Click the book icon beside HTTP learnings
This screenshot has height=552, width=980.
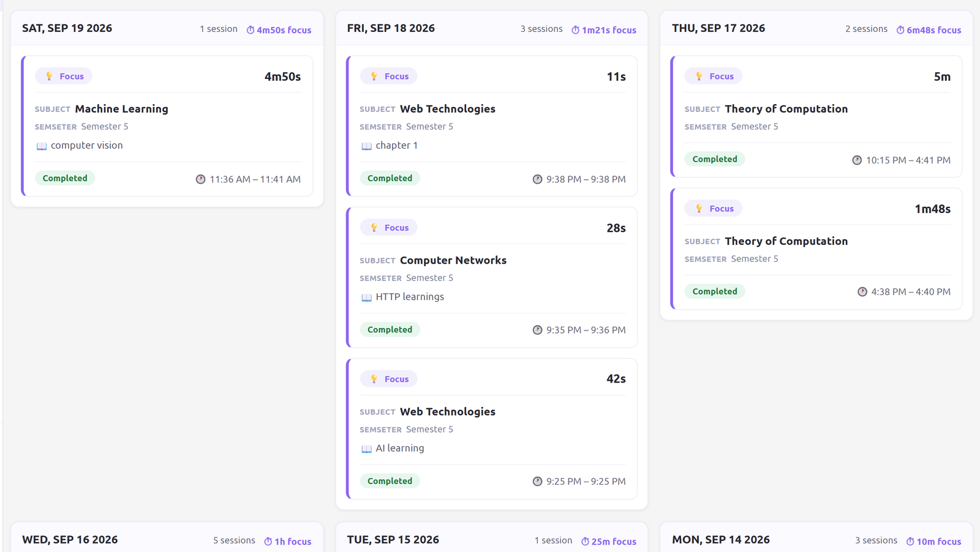pyautogui.click(x=366, y=297)
